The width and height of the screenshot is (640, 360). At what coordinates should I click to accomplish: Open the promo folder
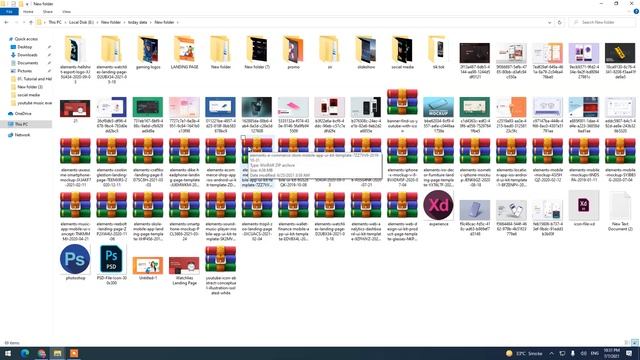pyautogui.click(x=293, y=52)
